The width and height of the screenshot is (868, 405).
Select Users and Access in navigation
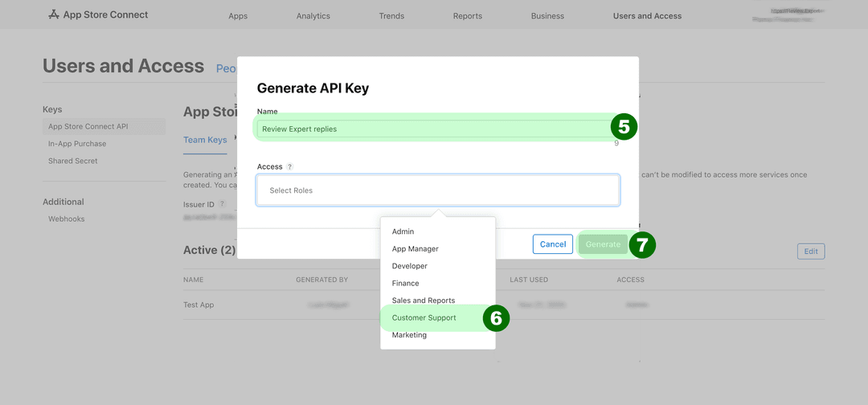pyautogui.click(x=647, y=16)
